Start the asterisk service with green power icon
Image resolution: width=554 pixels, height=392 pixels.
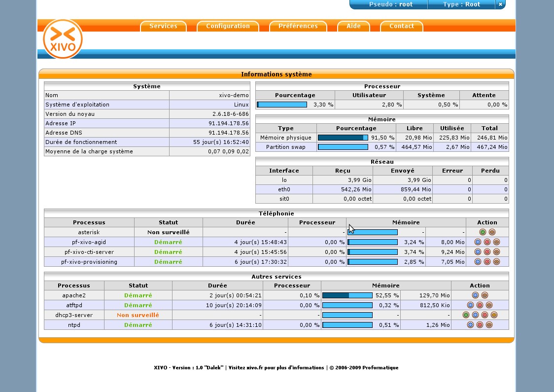point(483,232)
